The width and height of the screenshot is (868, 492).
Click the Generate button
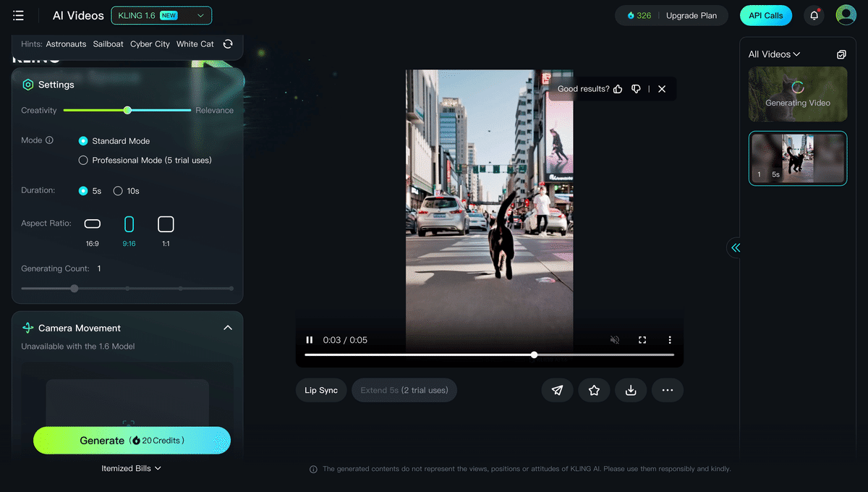pos(132,440)
